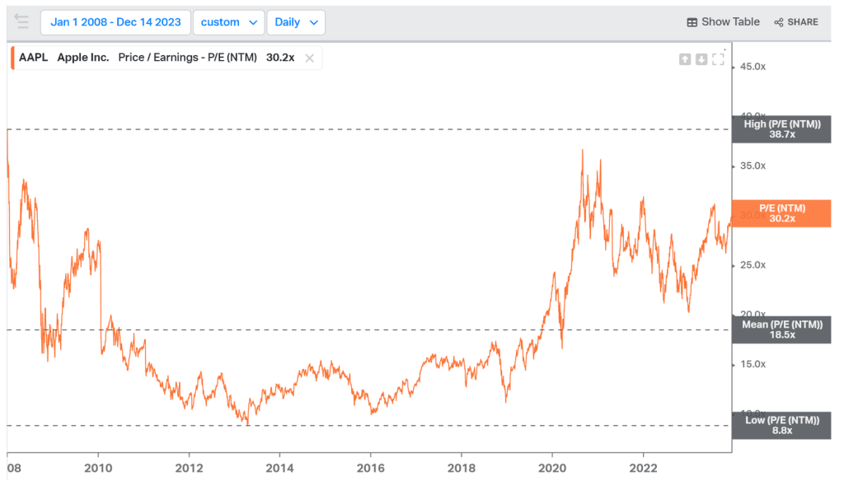844x504 pixels.
Task: Click the orange AAPL series color bar
Action: 12,58
